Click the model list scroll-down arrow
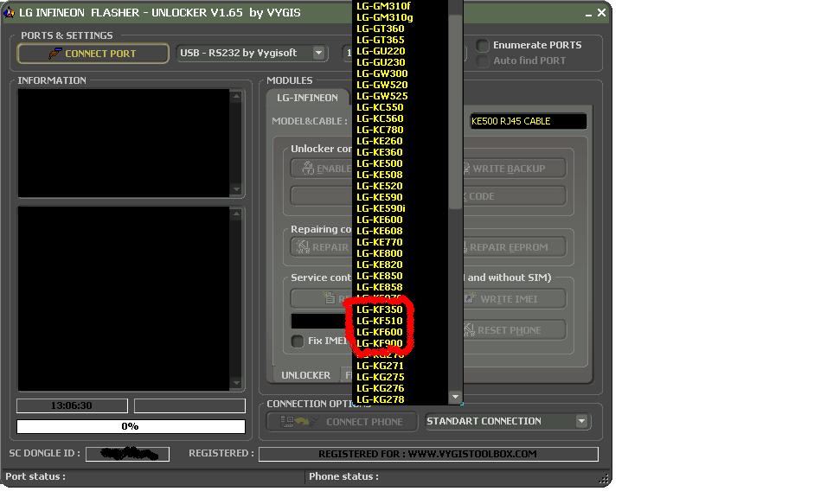 point(455,398)
